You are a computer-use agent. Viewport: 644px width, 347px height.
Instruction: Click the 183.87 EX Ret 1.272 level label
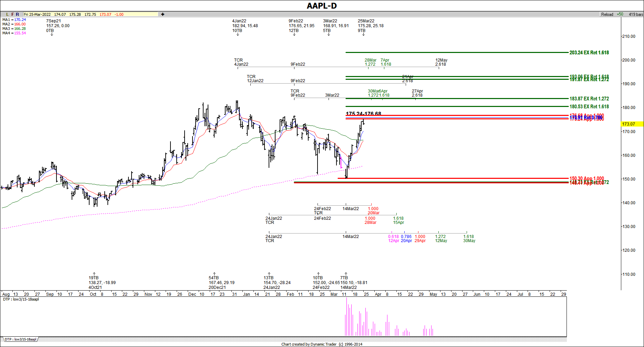point(589,99)
